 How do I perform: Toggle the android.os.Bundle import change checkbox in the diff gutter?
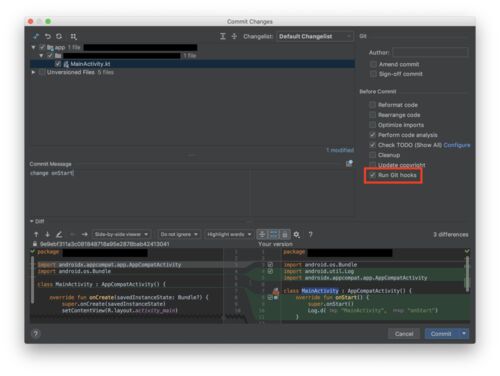pyautogui.click(x=270, y=264)
